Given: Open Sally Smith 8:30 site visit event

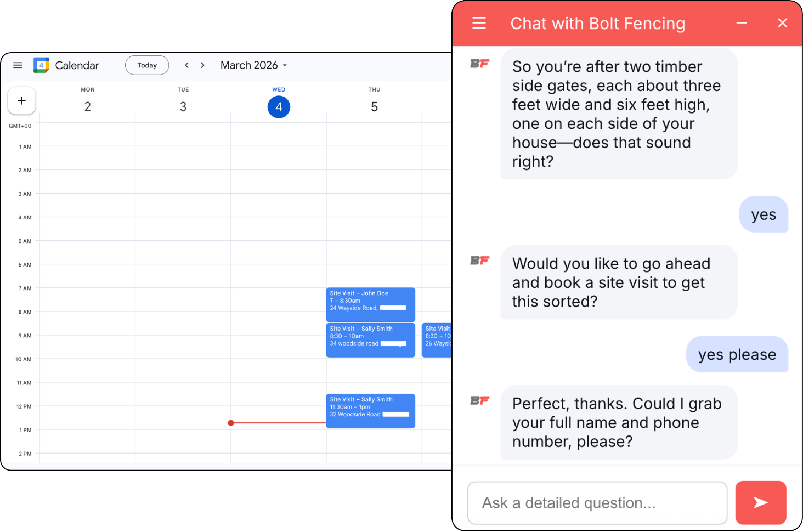Looking at the screenshot, I should [370, 340].
